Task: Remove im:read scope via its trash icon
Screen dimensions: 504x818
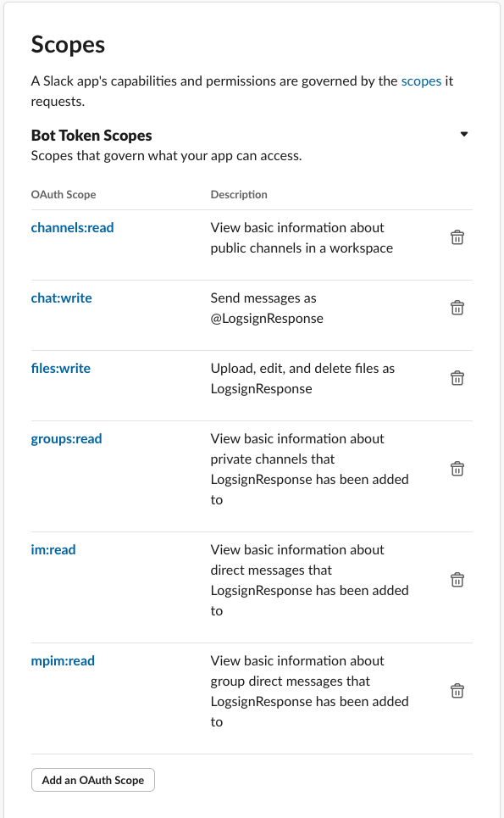Action: pyautogui.click(x=457, y=580)
